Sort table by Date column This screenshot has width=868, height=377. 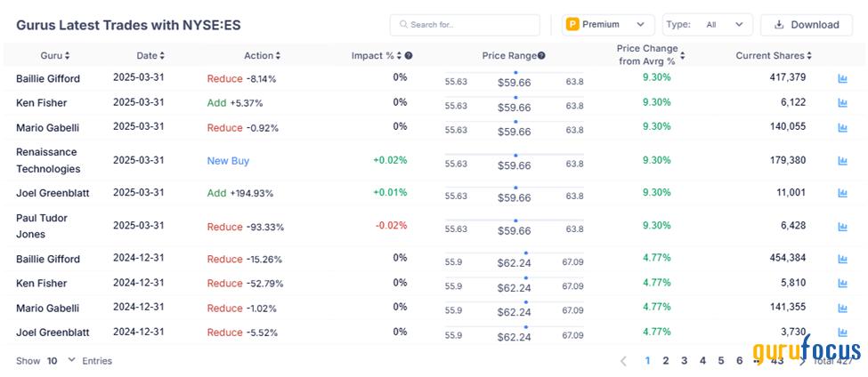(x=150, y=56)
